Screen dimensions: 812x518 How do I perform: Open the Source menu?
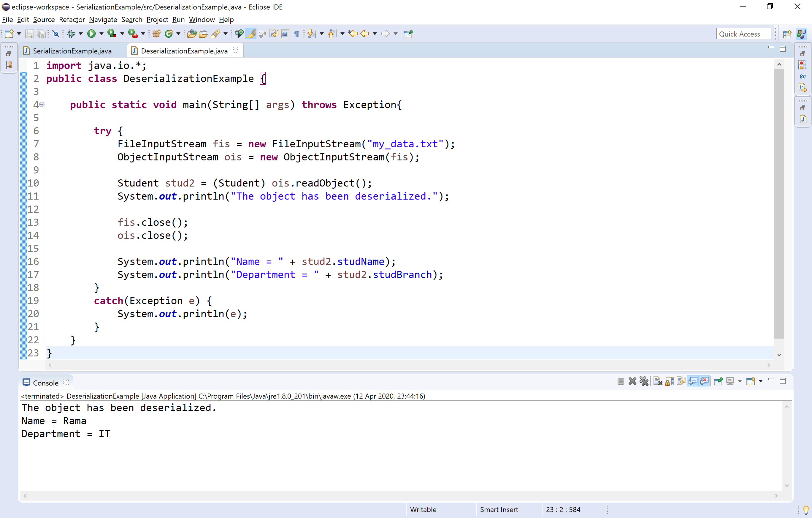coord(44,20)
